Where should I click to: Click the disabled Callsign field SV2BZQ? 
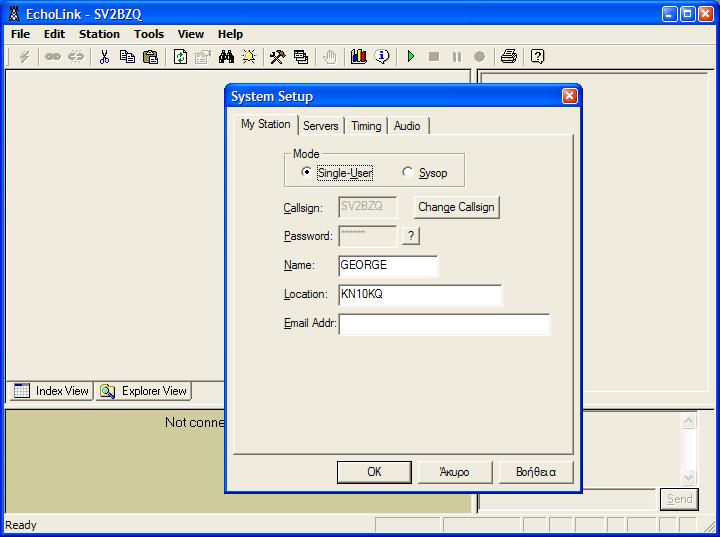tap(368, 207)
